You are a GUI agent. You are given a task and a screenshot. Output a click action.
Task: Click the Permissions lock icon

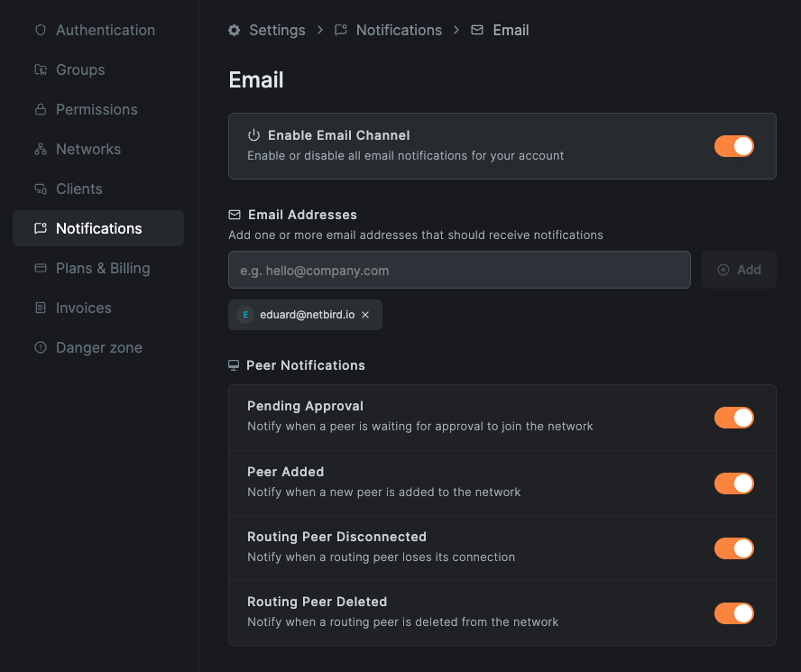[x=40, y=109]
